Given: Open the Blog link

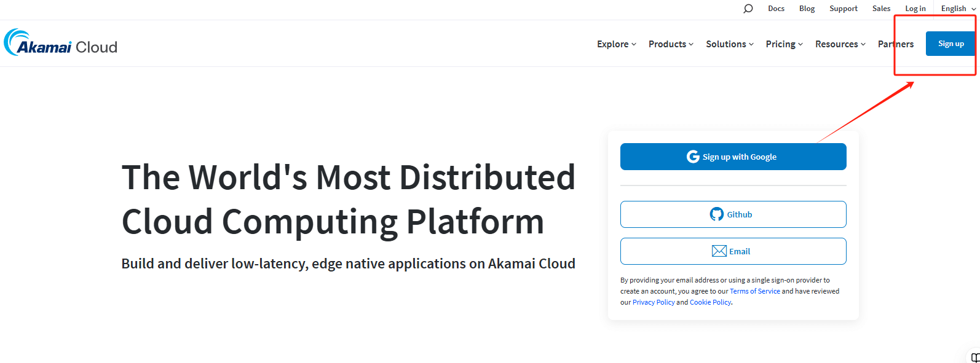Looking at the screenshot, I should click(x=807, y=9).
